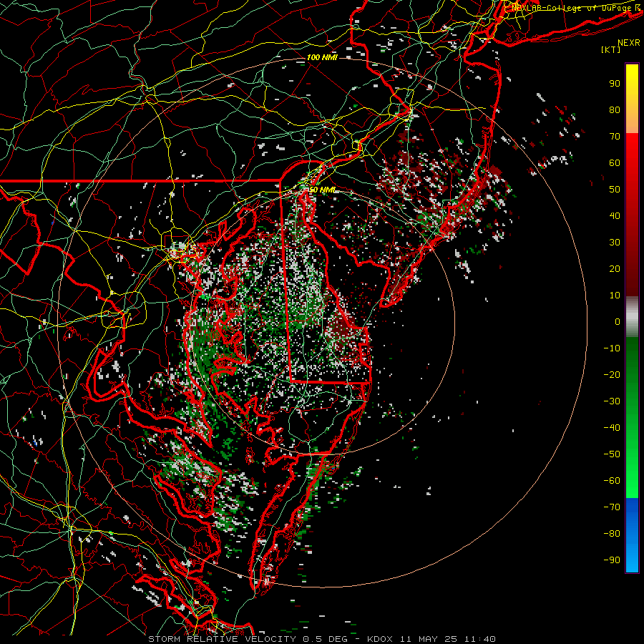
Task: Select the positive "20" value on the scale
Action: pos(615,268)
